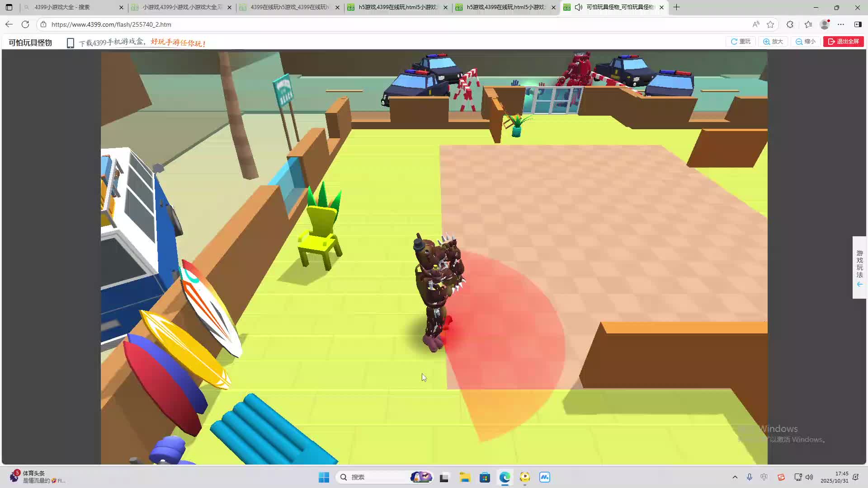Open browser extensions puzzle icon
Screen dimensions: 868x488
tap(790, 24)
